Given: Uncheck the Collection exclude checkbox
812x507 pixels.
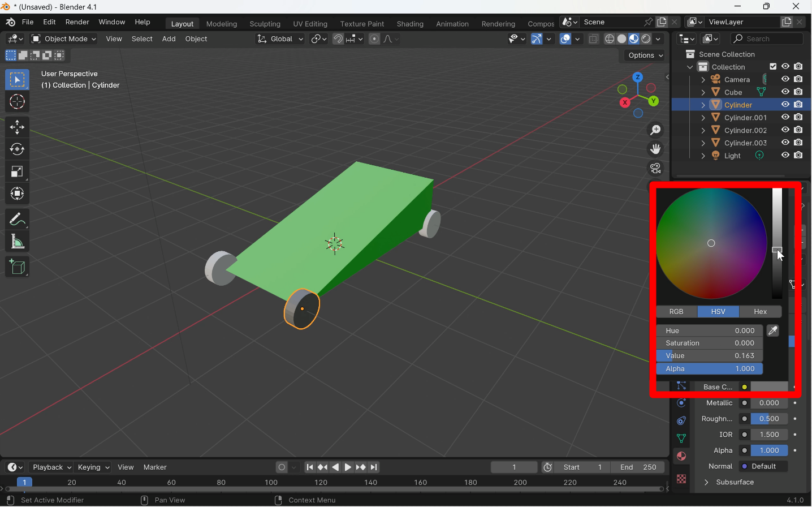Looking at the screenshot, I should [773, 67].
